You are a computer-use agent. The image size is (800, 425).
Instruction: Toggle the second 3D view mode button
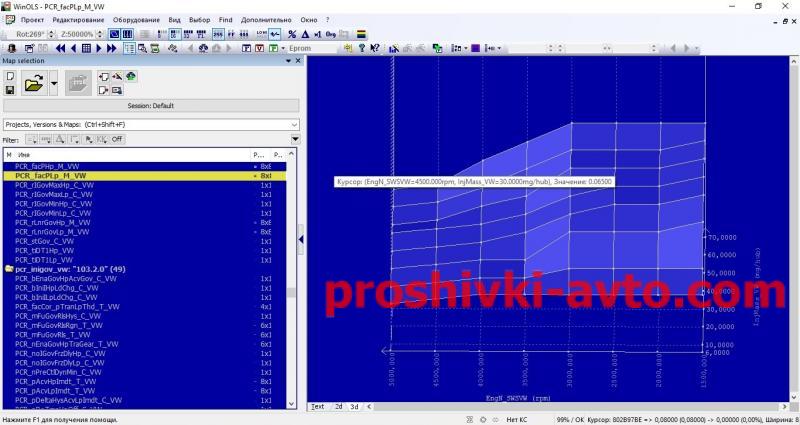128,34
